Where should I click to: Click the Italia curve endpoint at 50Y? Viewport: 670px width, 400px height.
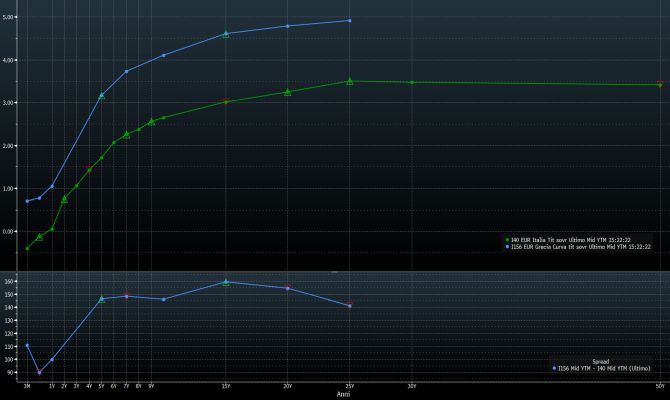(x=660, y=84)
